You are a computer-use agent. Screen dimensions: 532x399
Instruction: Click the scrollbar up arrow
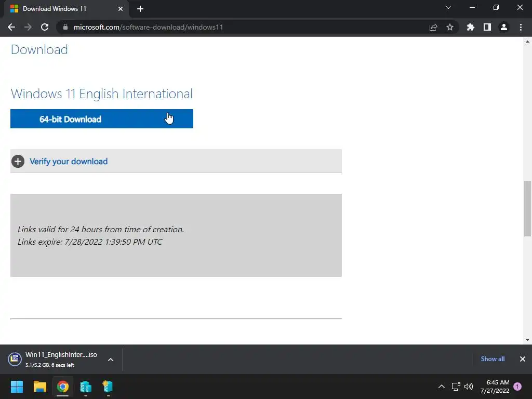click(527, 42)
